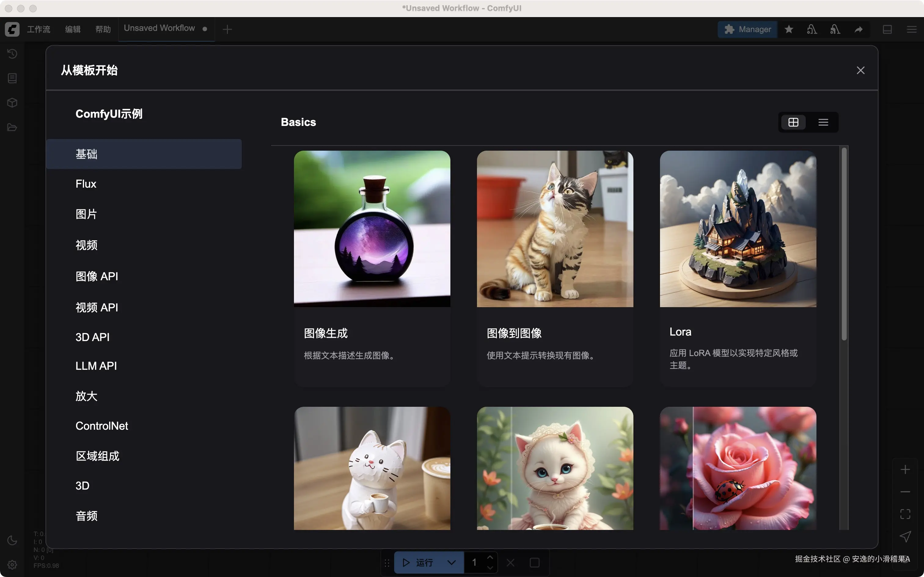This screenshot has width=924, height=577.
Task: Click the template list vertical scrollbar
Action: [844, 244]
